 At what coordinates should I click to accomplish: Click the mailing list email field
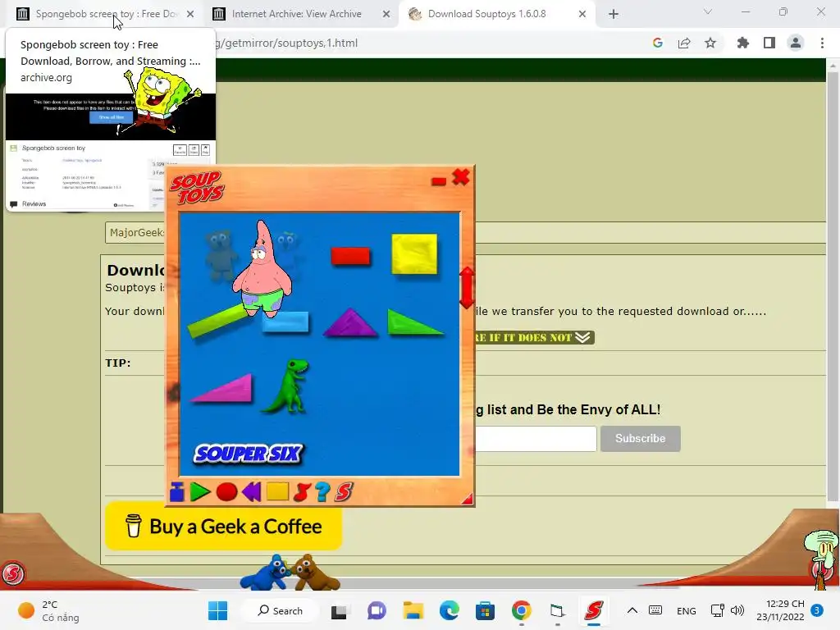click(535, 438)
